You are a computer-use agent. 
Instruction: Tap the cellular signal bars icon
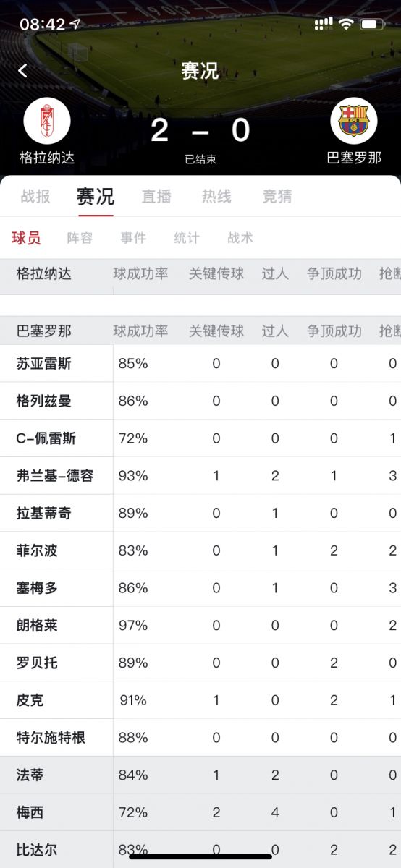[324, 24]
